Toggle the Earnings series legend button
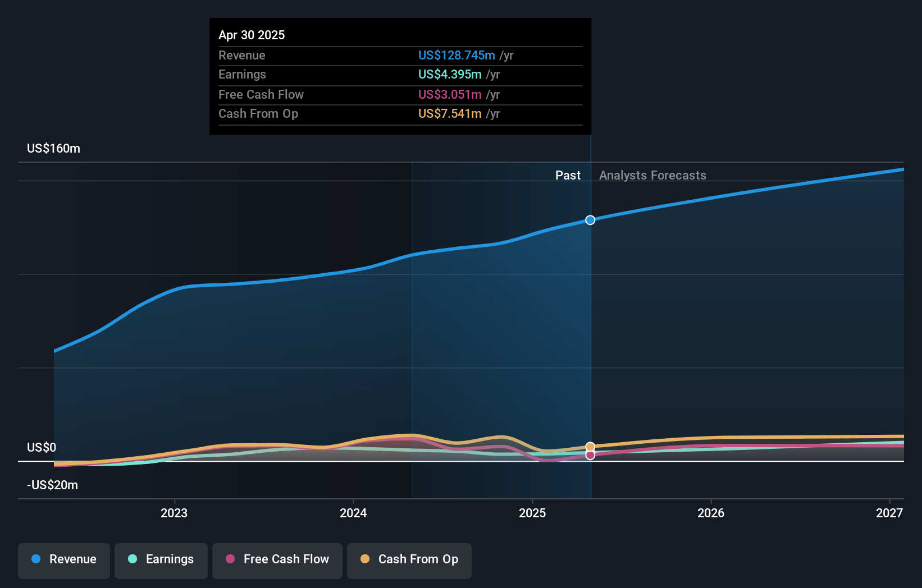Image resolution: width=922 pixels, height=588 pixels. tap(161, 561)
